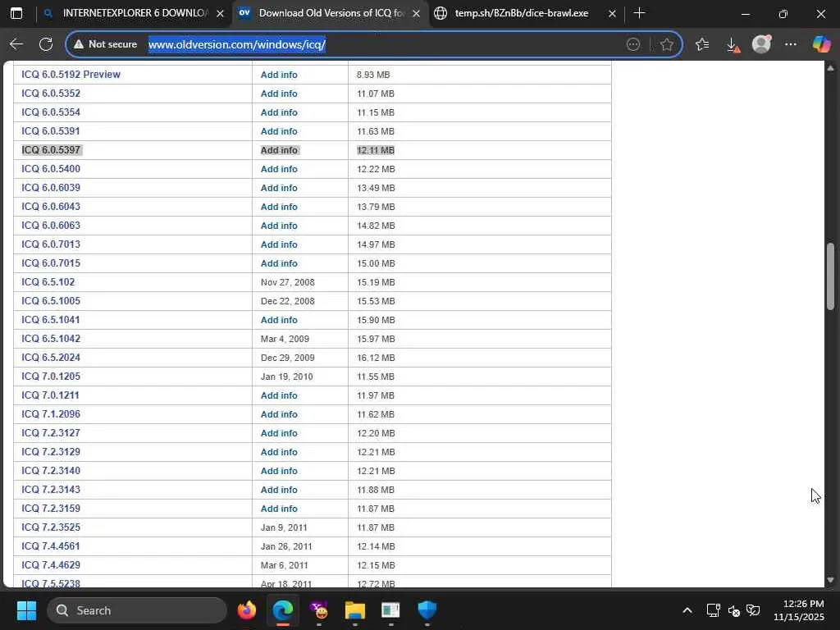Switch to temp.sh dice-brawl.exe tab
This screenshot has width=840, height=630.
point(521,13)
